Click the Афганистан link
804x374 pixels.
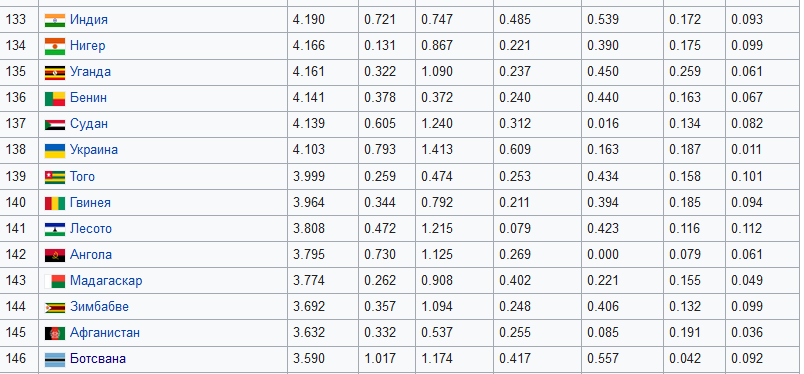[105, 333]
